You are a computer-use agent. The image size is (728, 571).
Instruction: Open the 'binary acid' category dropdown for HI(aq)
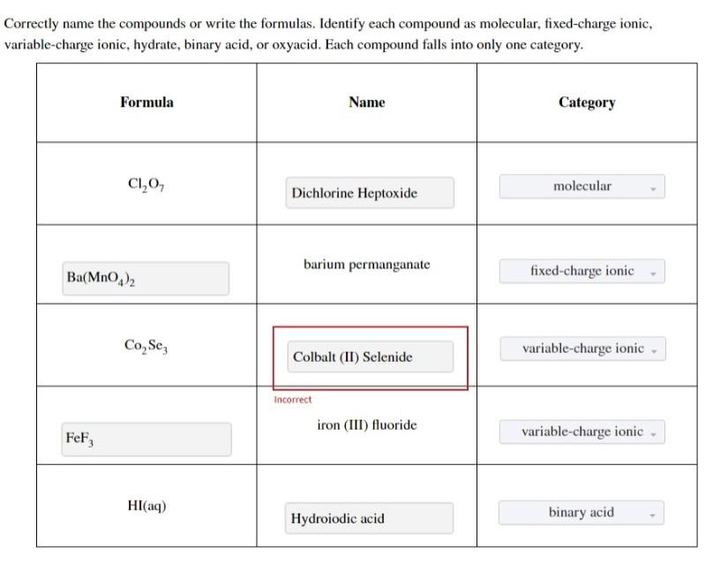pyautogui.click(x=582, y=512)
